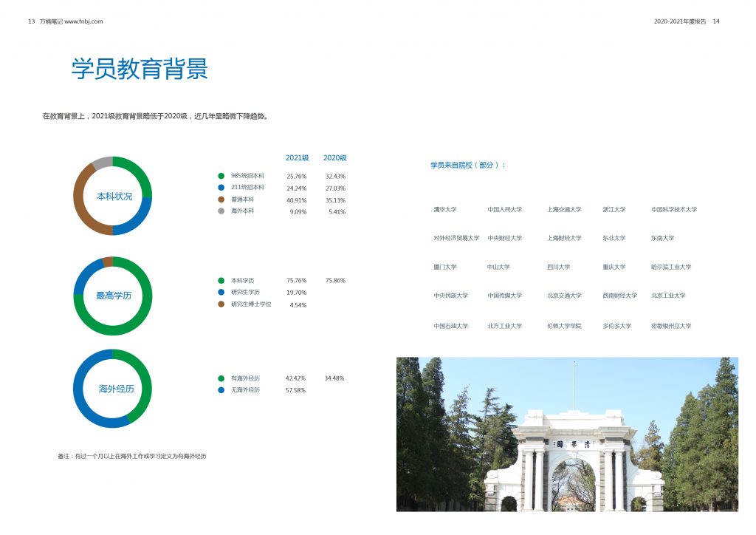Click the green dot beside 本科学历

[x=221, y=280]
